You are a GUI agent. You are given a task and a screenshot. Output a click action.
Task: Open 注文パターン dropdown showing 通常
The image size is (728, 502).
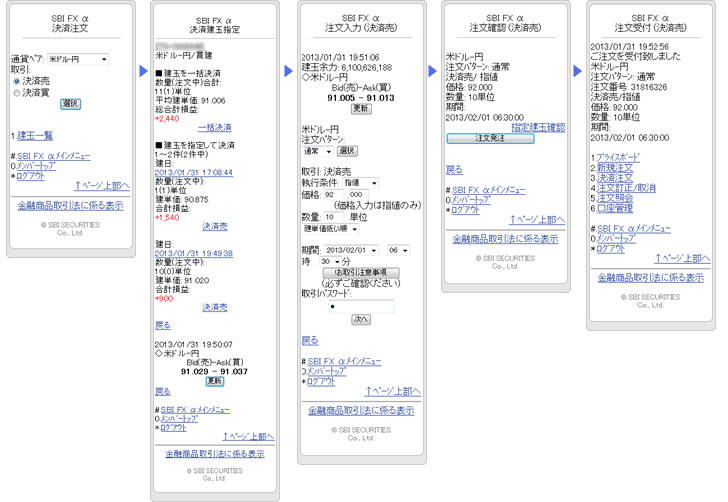318,151
